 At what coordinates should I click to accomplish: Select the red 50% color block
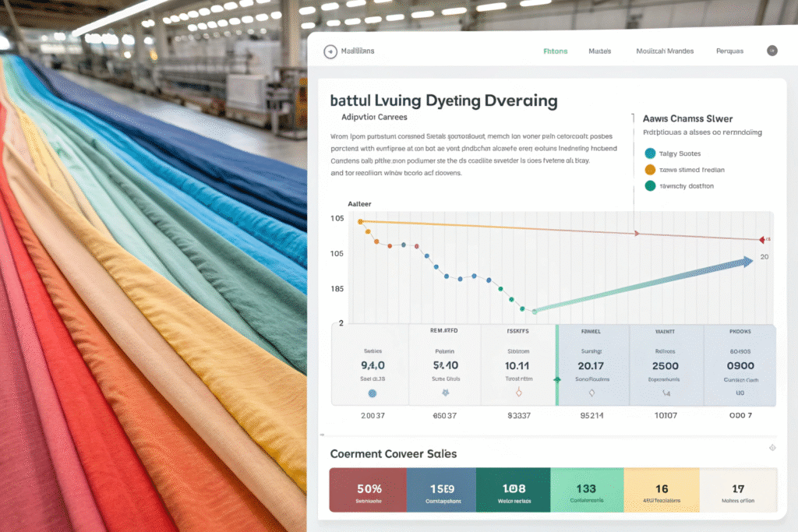coord(368,490)
